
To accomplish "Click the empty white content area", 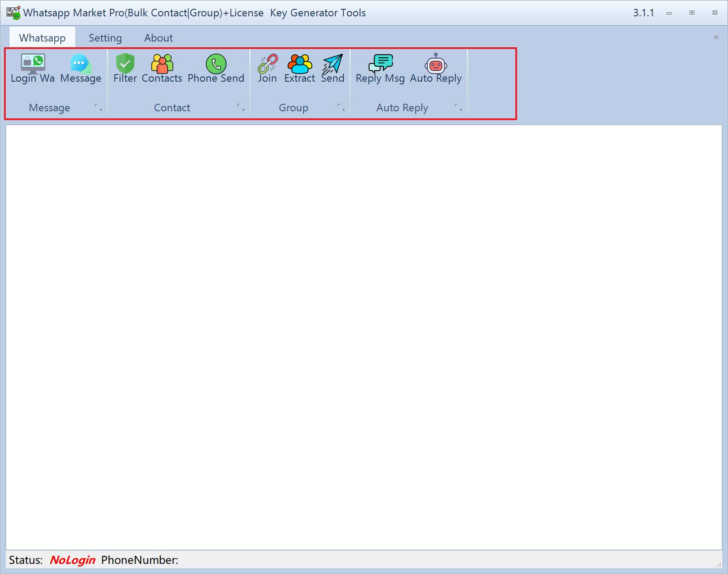I will (364, 336).
